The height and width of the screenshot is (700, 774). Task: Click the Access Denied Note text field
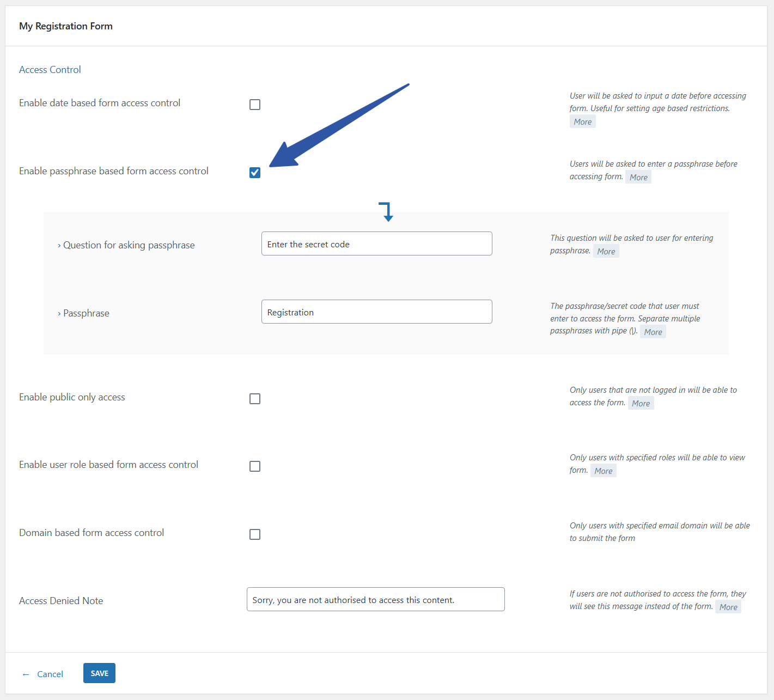click(375, 600)
